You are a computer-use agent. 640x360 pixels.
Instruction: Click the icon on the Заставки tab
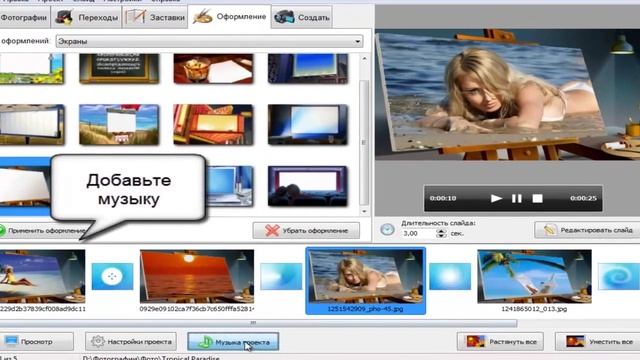tap(135, 17)
